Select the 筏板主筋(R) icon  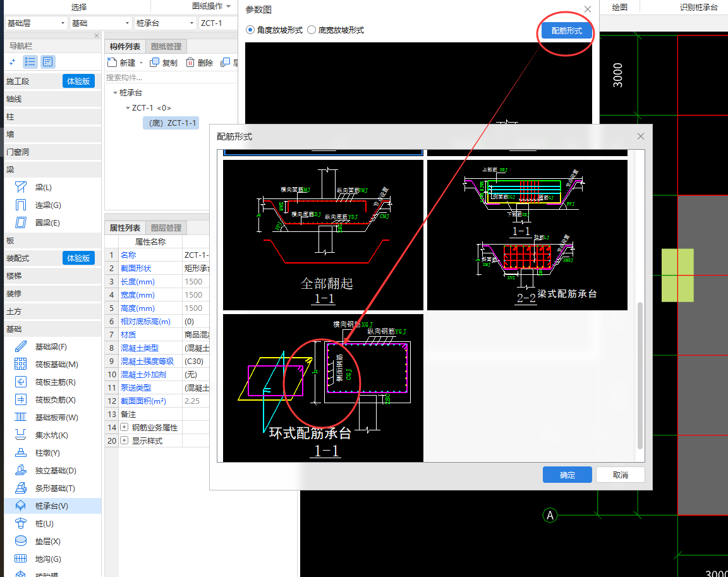pyautogui.click(x=20, y=382)
